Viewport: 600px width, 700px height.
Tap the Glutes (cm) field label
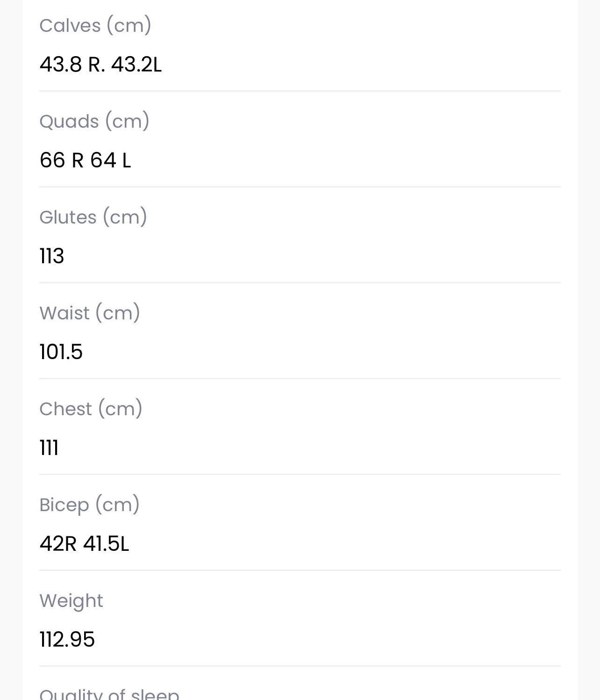point(93,217)
